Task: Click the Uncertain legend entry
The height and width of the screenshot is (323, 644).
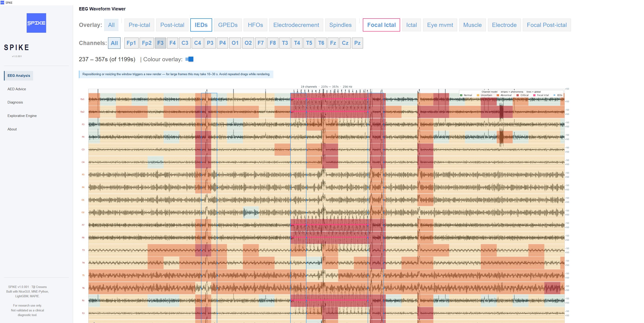Action: pos(484,95)
